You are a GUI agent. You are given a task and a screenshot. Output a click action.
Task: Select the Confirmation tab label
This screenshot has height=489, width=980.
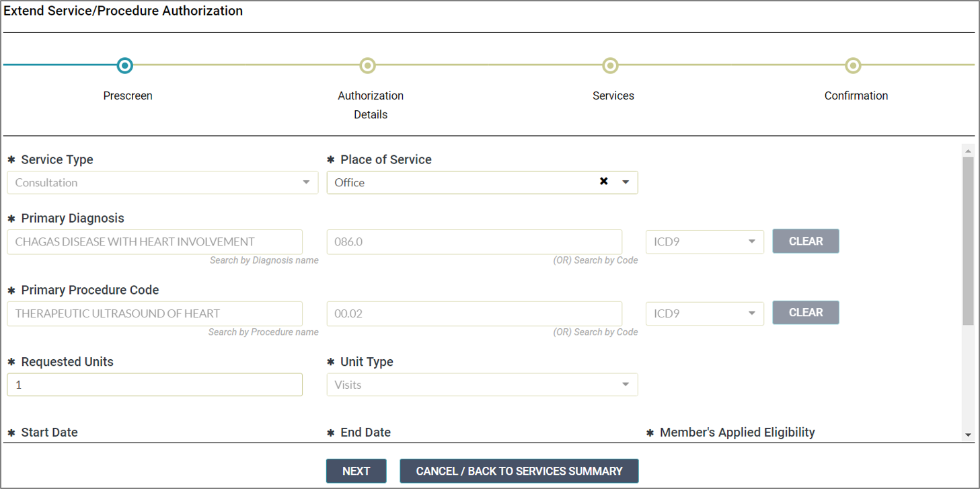(856, 96)
